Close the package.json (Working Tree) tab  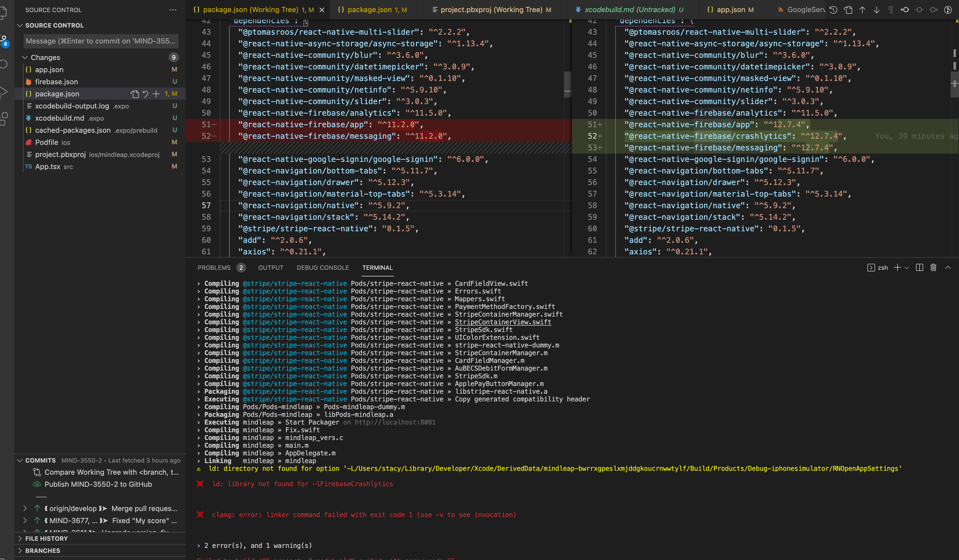[x=322, y=10]
